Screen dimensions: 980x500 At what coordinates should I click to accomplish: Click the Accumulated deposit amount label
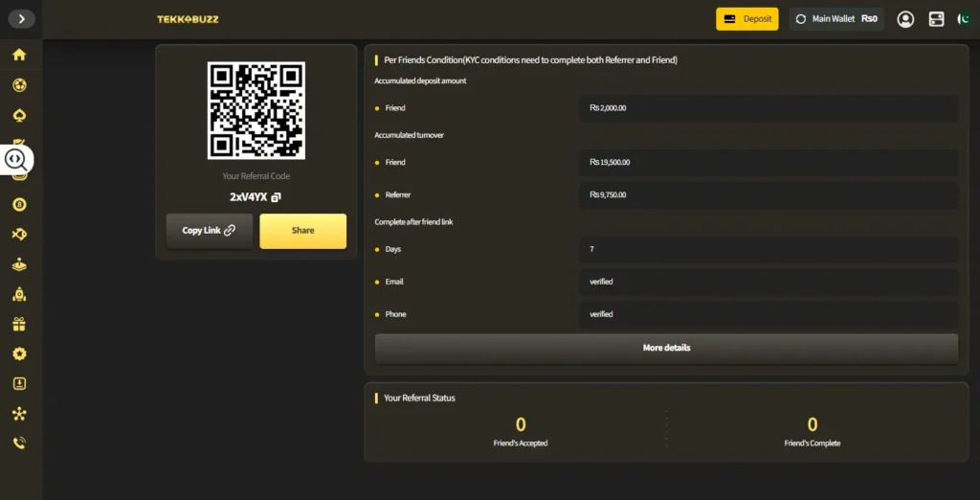coord(420,80)
